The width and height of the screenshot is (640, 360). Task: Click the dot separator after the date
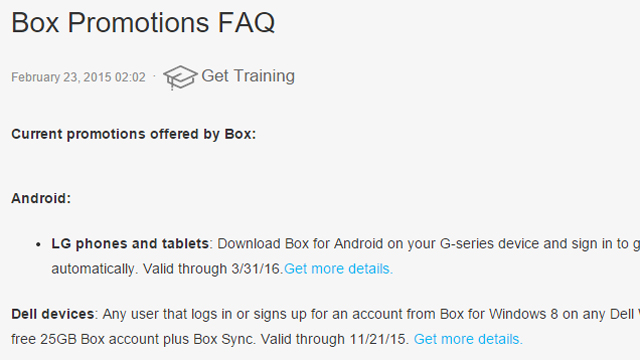154,76
